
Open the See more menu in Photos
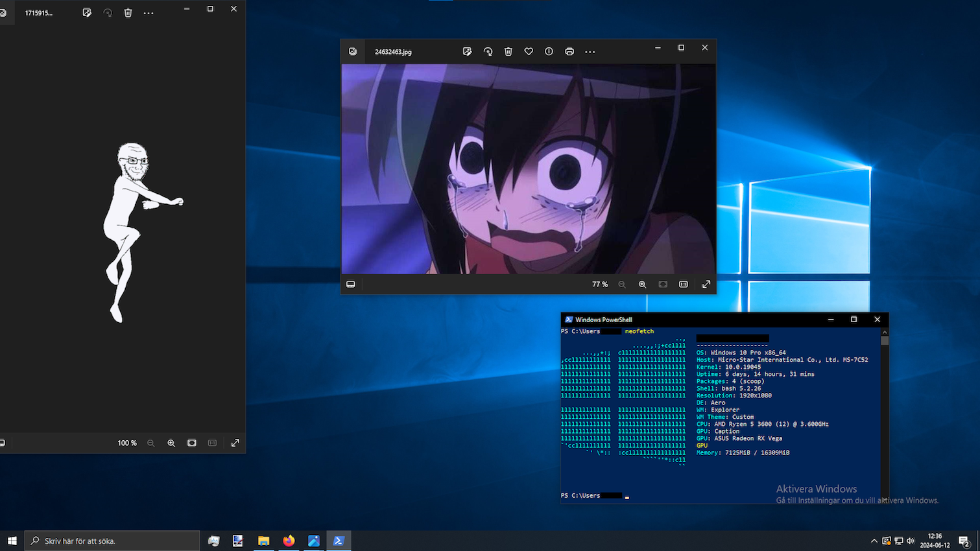click(x=590, y=51)
